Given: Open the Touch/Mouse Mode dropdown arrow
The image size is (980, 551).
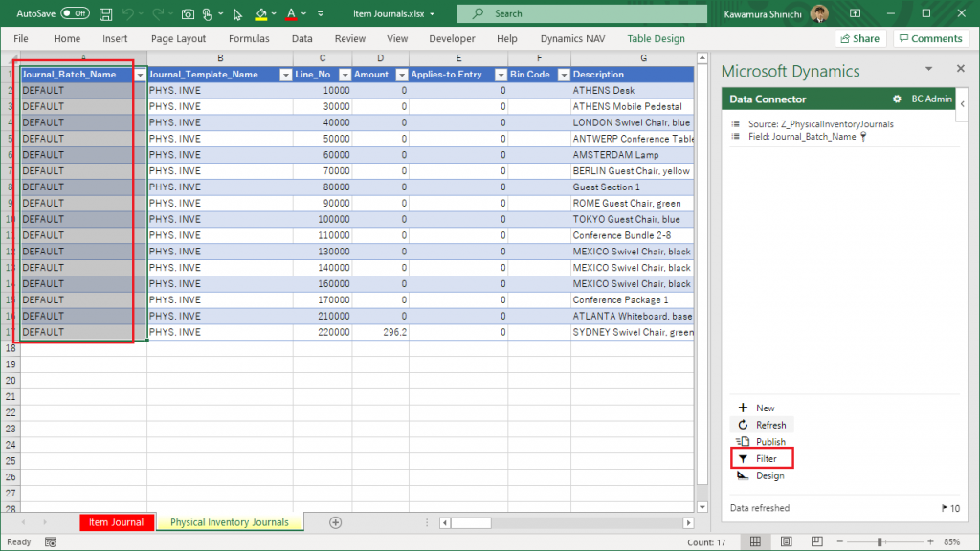Looking at the screenshot, I should click(221, 13).
